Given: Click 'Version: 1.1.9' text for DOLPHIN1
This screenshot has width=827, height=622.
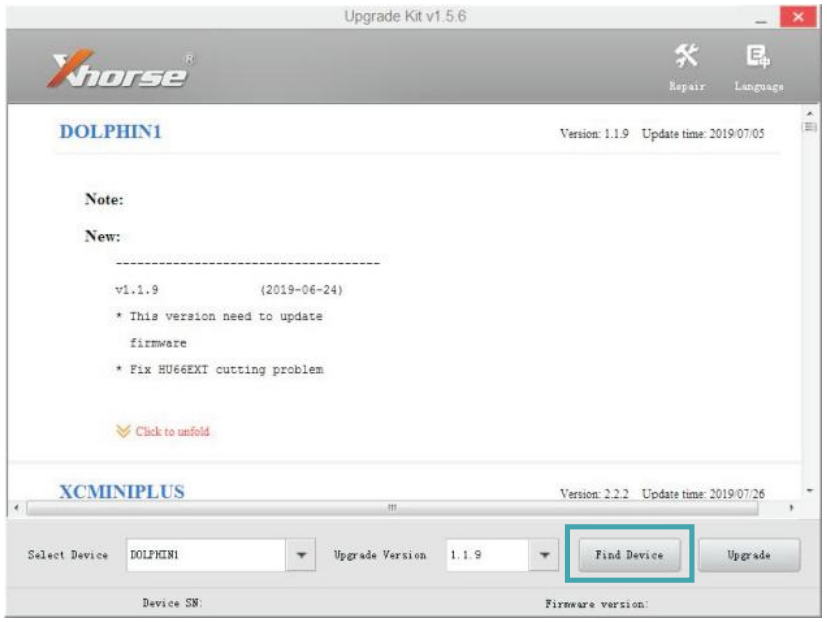Looking at the screenshot, I should tap(594, 133).
